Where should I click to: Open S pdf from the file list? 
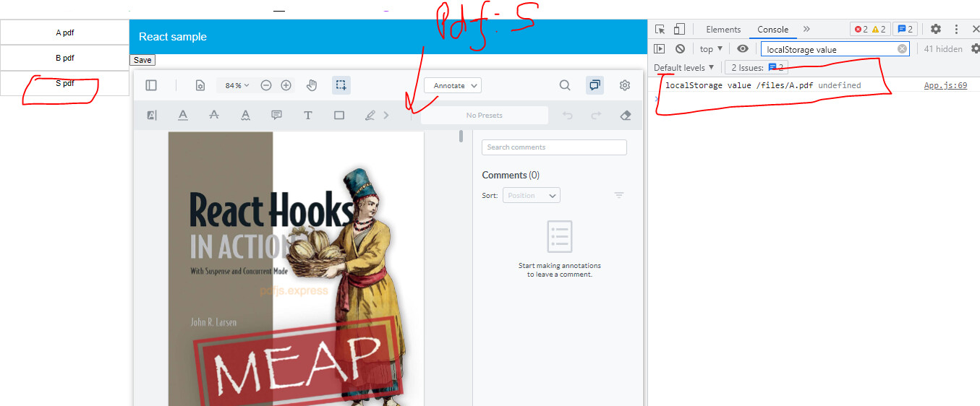64,83
